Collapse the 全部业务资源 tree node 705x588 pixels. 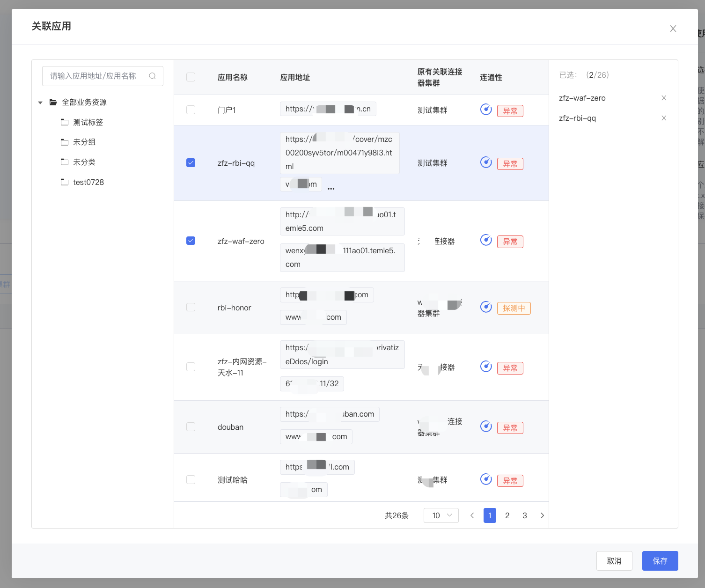(40, 103)
